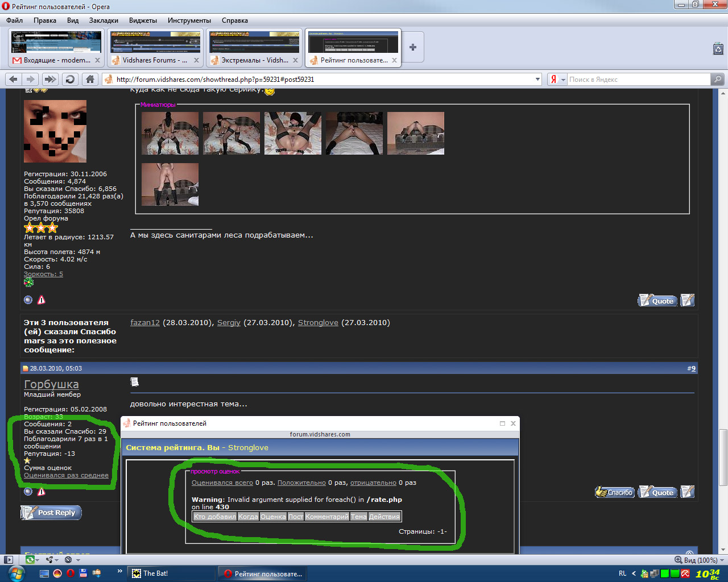
Task: Click the Fast Forward navigation button
Action: point(50,79)
